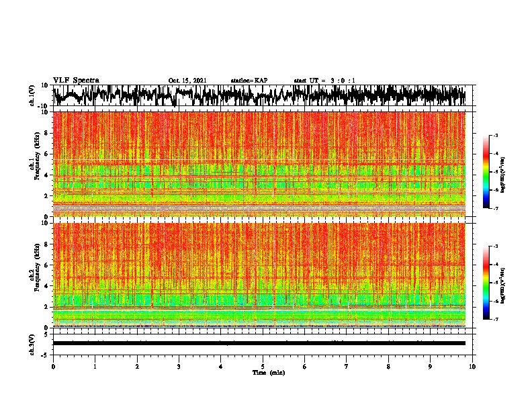Viewport: 532px width, 411px height.
Task: Select the ch.1 "Frequency (kHz)" axis label
Action: click(x=37, y=156)
